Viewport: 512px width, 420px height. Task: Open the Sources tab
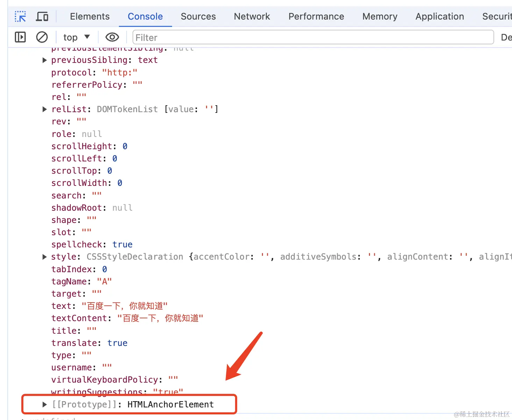(198, 16)
